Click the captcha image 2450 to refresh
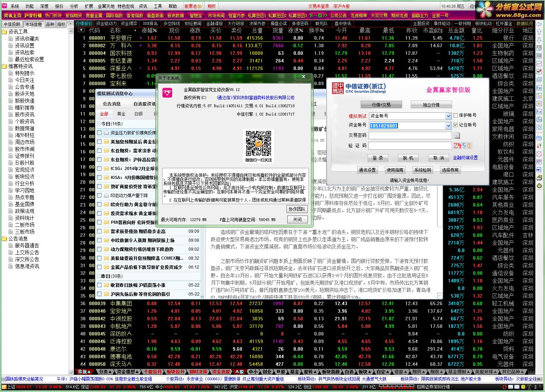Viewport: 545px width, 392px height. coord(463,145)
